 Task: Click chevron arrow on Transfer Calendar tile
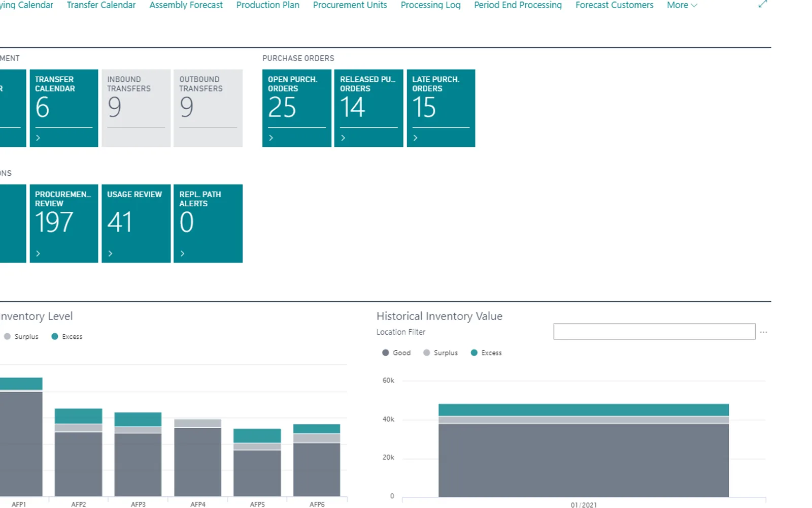[38, 138]
